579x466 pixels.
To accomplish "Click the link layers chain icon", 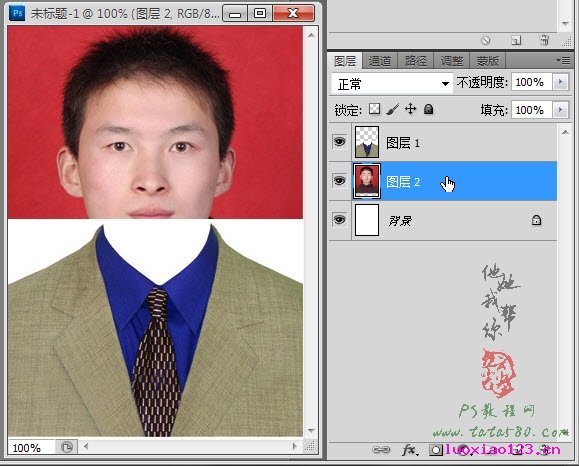I will coord(381,449).
